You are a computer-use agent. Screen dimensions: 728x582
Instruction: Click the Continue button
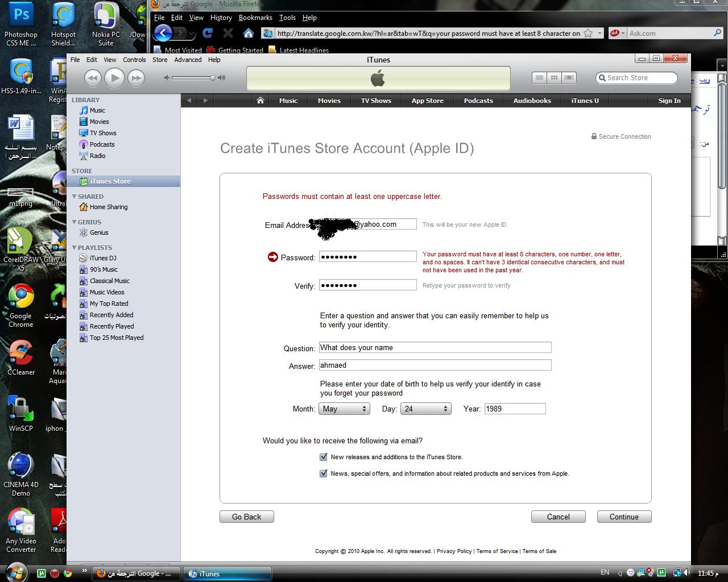click(x=624, y=517)
